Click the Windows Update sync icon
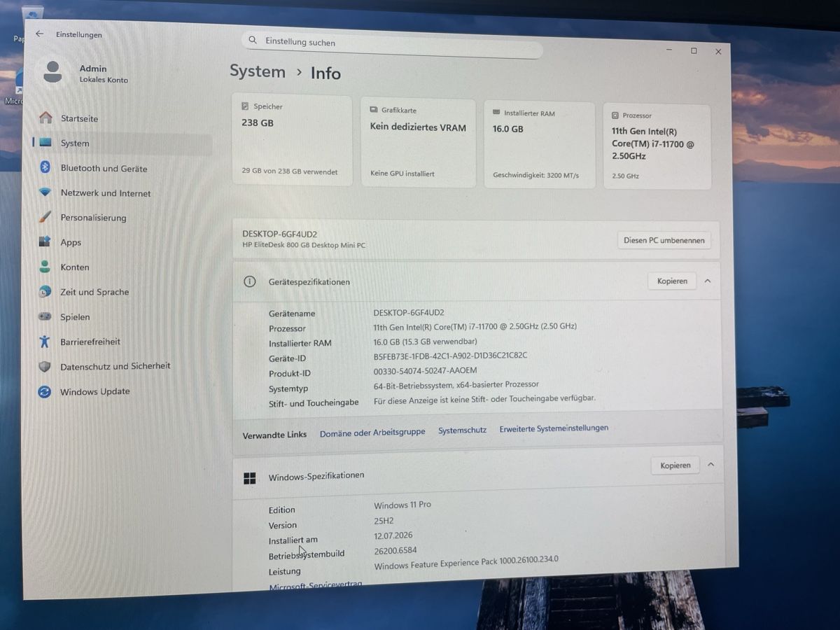Screen dimensions: 840x630 44,392
